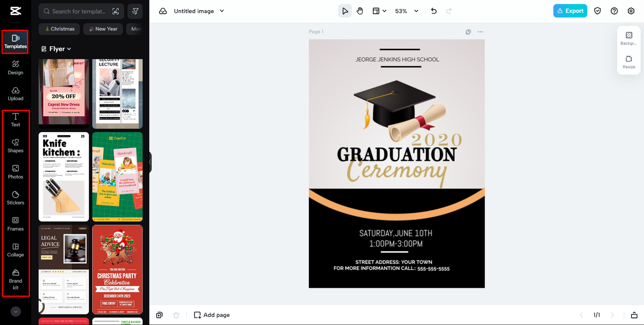Select the gold 2020 text

pos(437,140)
